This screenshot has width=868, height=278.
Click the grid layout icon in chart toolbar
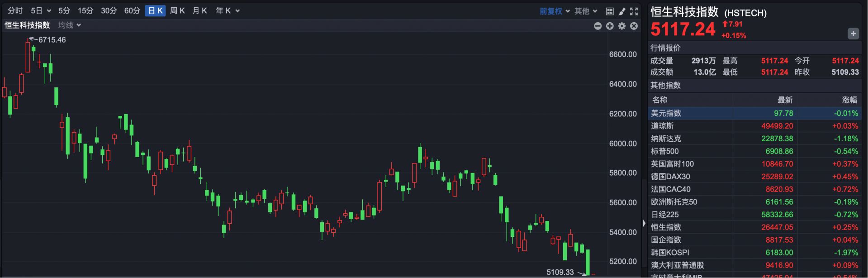610,11
